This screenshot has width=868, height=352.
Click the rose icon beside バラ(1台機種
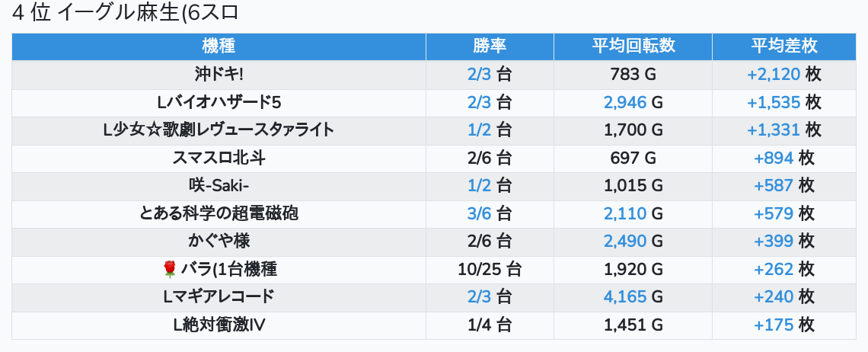click(x=170, y=270)
